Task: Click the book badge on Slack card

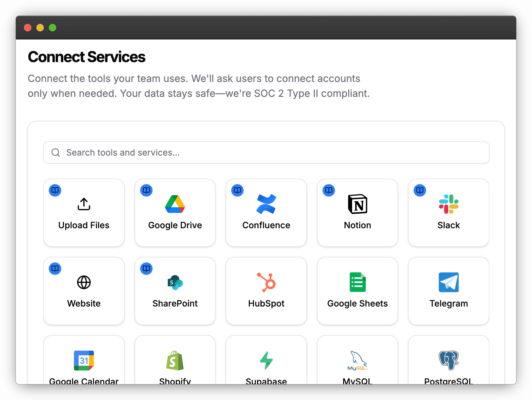Action: point(420,190)
